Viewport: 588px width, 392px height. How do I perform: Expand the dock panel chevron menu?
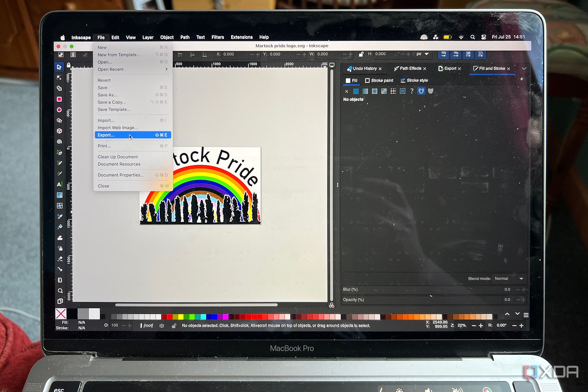pyautogui.click(x=524, y=69)
